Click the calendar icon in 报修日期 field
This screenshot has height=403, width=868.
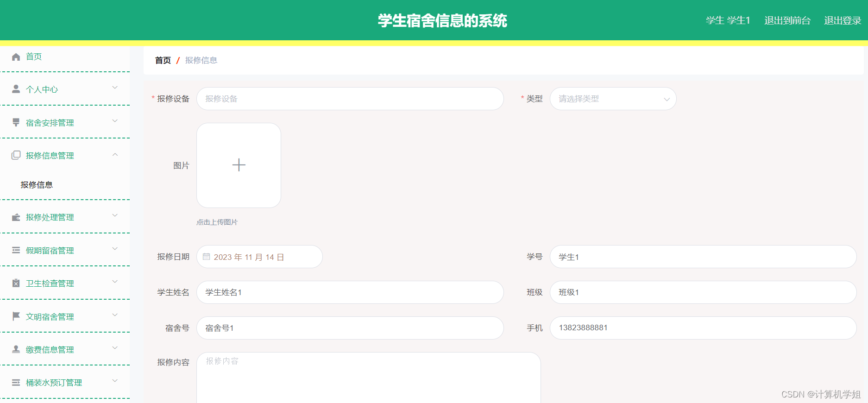pos(207,257)
